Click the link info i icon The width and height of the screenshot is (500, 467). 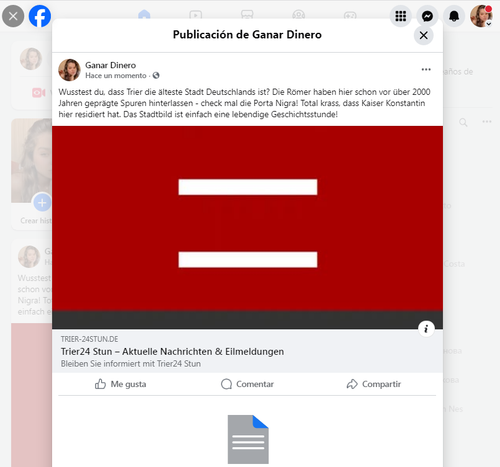426,329
